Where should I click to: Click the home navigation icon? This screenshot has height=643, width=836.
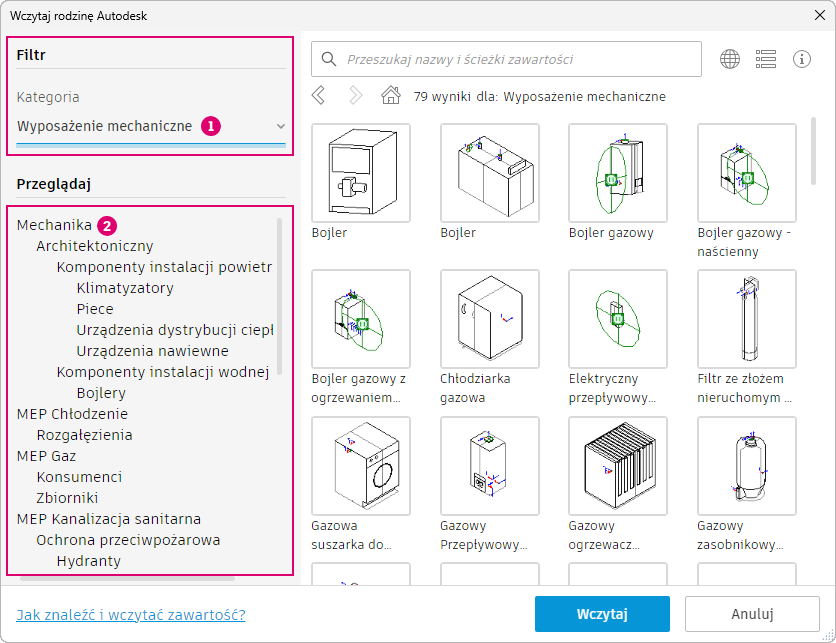coord(391,96)
